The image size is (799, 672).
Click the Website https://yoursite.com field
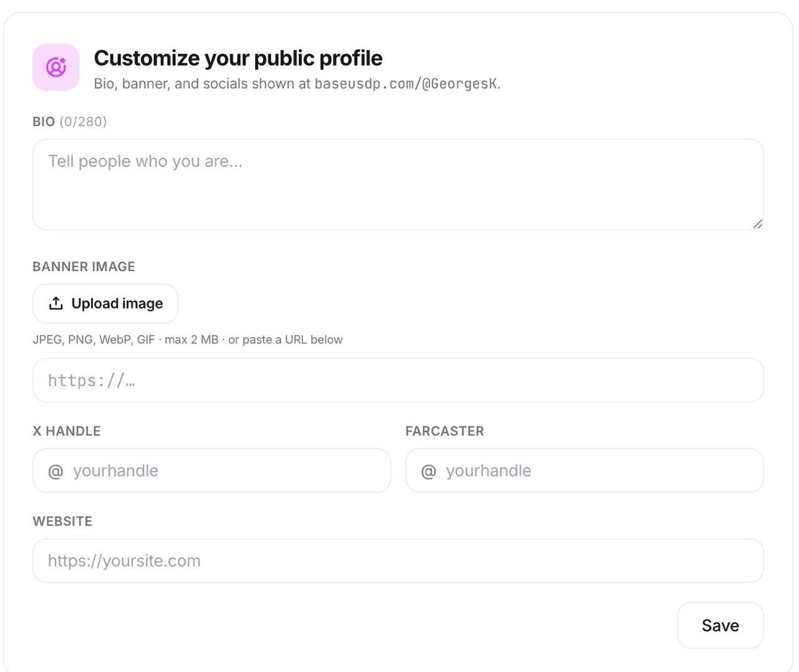pyautogui.click(x=398, y=561)
